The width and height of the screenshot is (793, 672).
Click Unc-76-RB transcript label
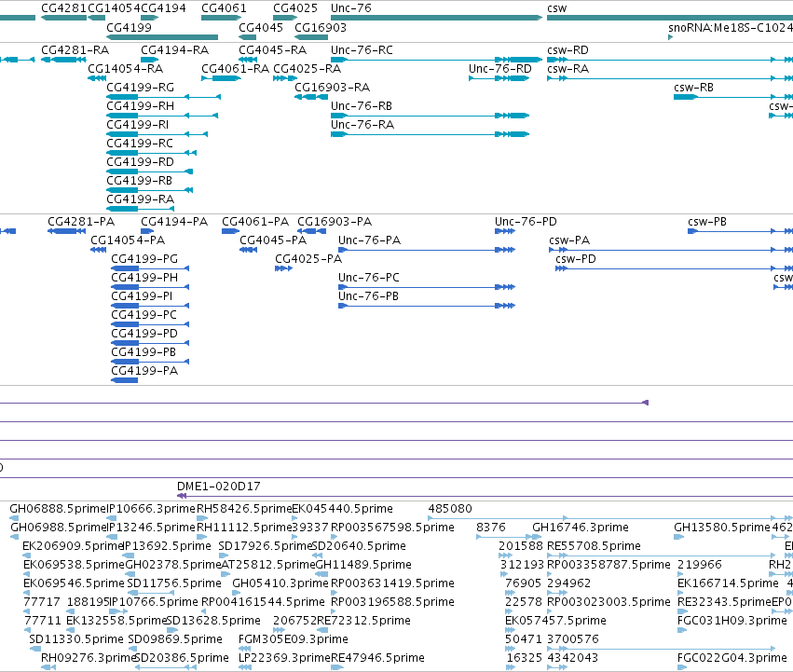click(362, 106)
